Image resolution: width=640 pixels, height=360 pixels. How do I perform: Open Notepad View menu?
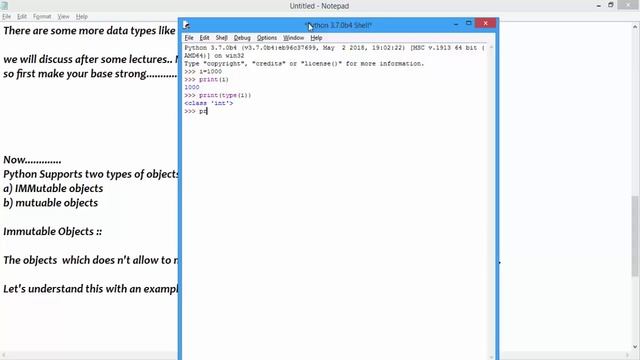[x=63, y=16]
